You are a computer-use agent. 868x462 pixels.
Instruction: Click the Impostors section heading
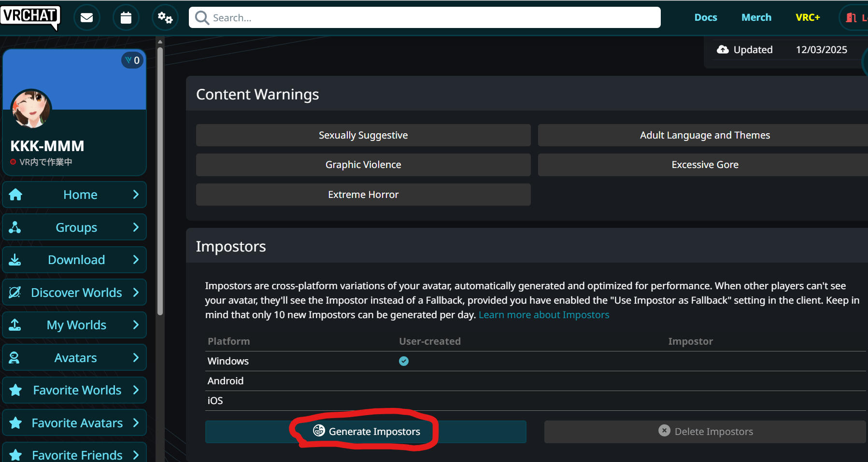(x=231, y=247)
